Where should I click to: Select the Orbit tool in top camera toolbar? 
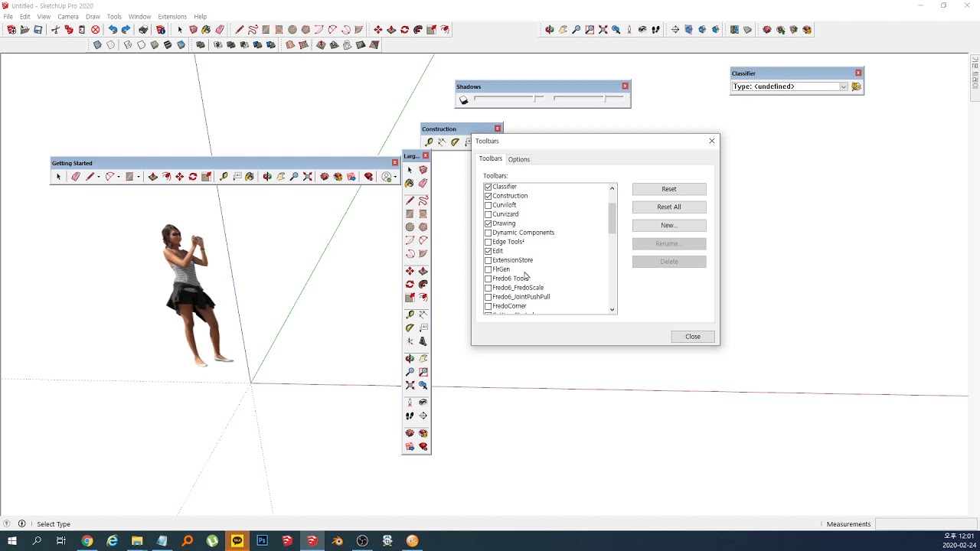tap(550, 30)
